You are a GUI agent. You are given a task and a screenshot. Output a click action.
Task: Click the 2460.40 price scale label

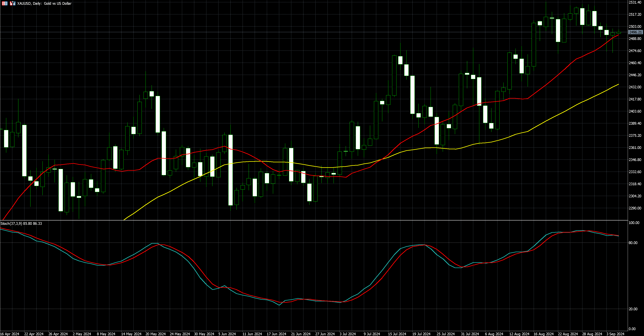[635, 63]
